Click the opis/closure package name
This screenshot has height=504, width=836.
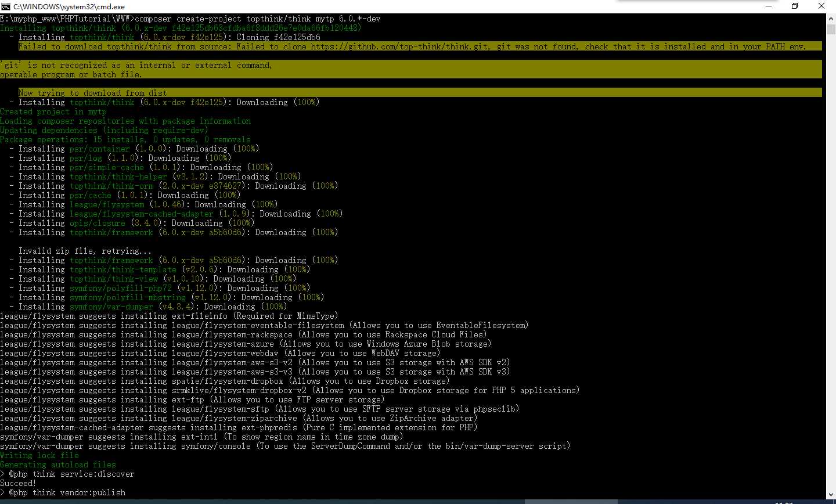pyautogui.click(x=98, y=223)
